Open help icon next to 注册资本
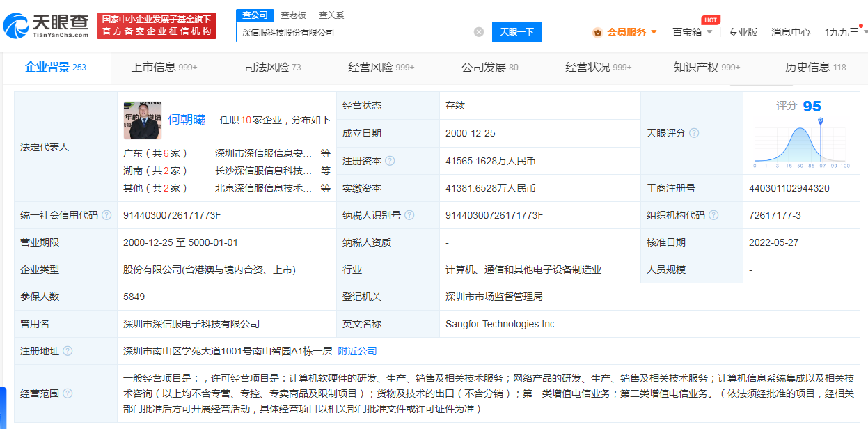 [x=390, y=161]
